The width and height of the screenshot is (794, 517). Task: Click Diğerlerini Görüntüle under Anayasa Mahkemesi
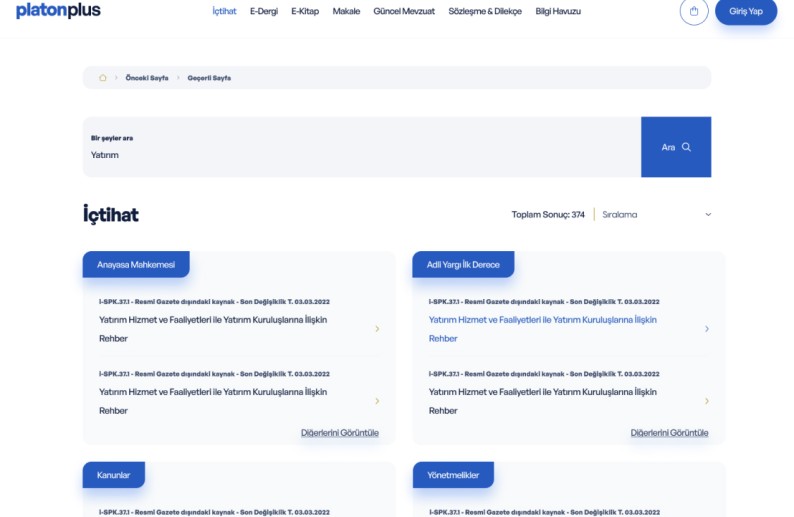pyautogui.click(x=339, y=433)
